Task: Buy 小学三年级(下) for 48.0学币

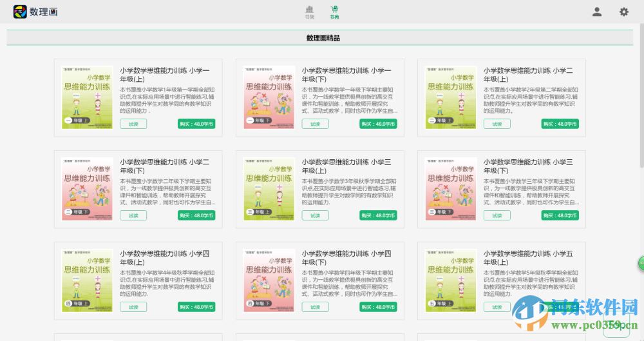Action: (x=560, y=215)
